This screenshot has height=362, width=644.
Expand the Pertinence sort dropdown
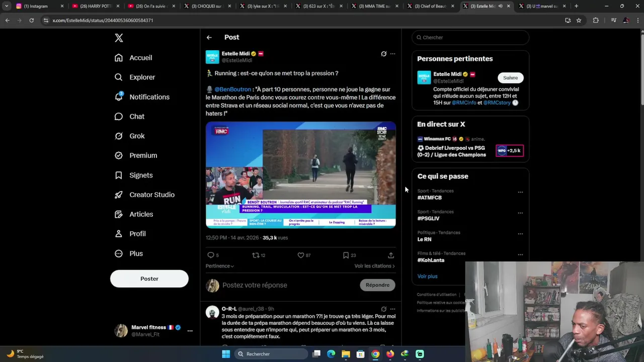pyautogui.click(x=220, y=266)
